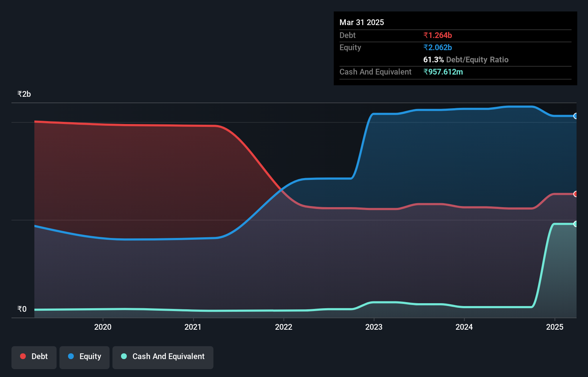588x377 pixels.
Task: Select the 2025 year label on axis
Action: tap(555, 327)
